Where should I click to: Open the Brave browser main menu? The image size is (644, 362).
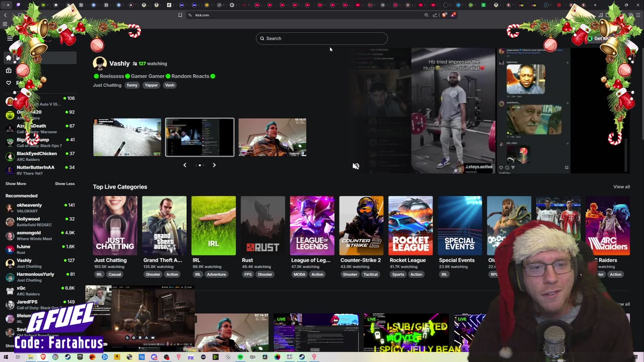638,15
